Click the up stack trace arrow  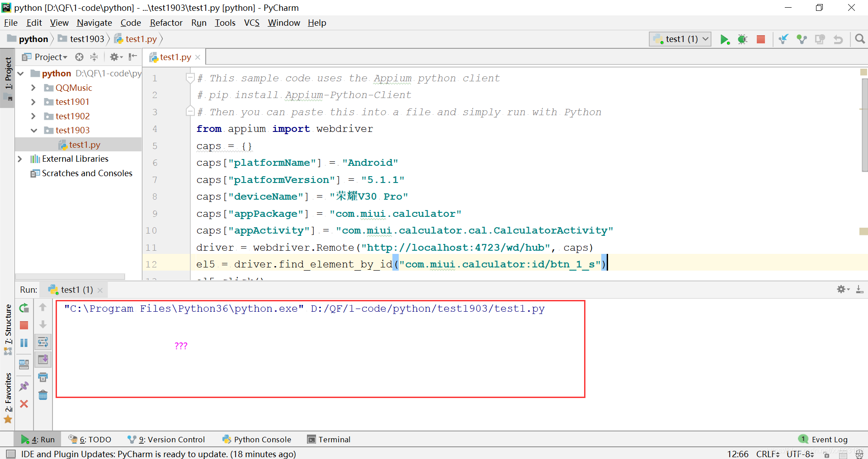pos(43,307)
